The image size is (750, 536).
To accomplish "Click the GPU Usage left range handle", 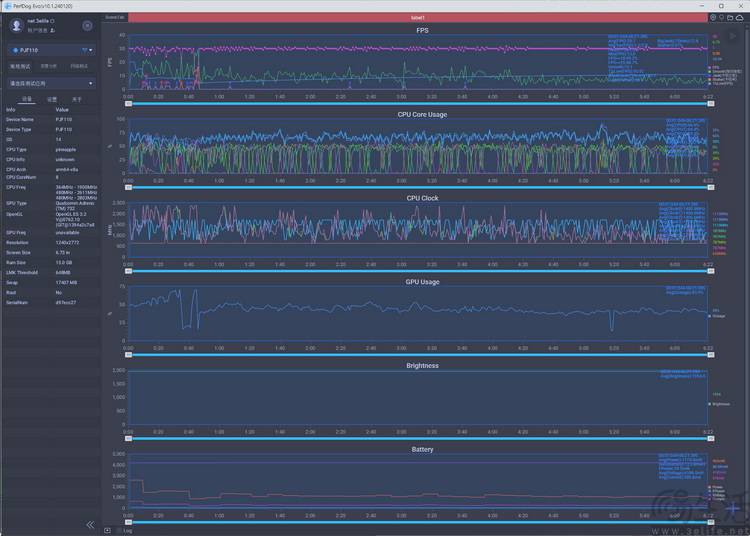I will tap(129, 355).
